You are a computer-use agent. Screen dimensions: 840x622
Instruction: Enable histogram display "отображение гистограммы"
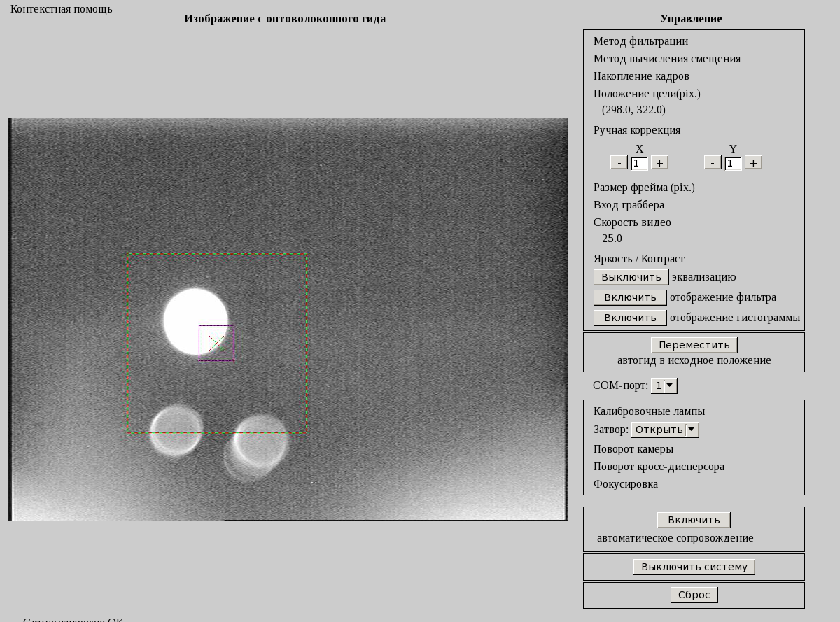click(x=629, y=317)
